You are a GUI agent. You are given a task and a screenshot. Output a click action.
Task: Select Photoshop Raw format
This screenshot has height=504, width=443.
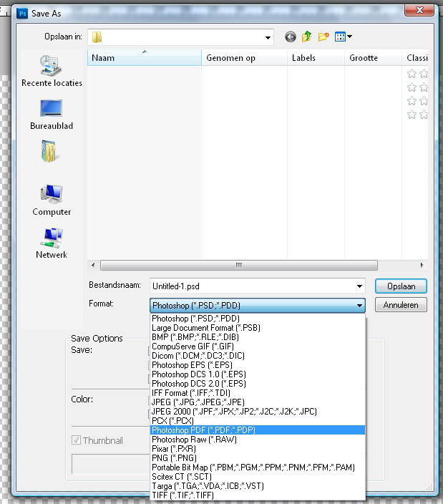coord(258,440)
